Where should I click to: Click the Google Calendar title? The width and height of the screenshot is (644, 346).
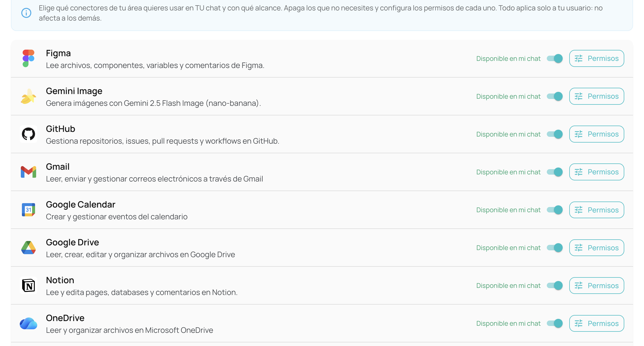click(81, 205)
